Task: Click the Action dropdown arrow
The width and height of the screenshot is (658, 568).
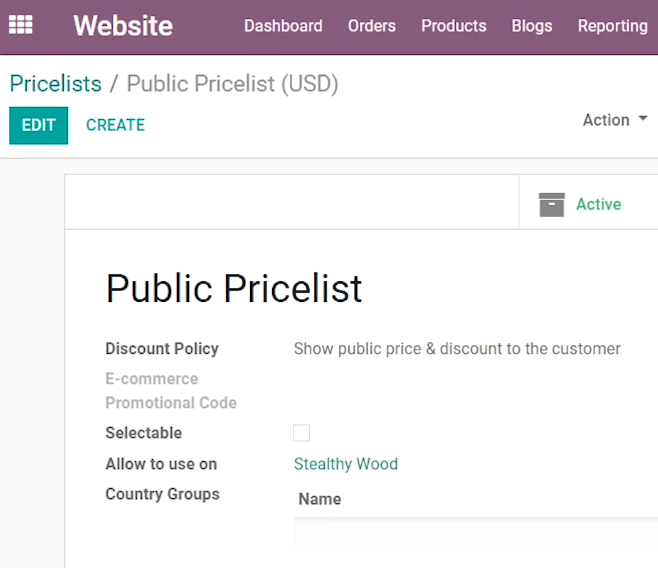Action: pyautogui.click(x=642, y=119)
